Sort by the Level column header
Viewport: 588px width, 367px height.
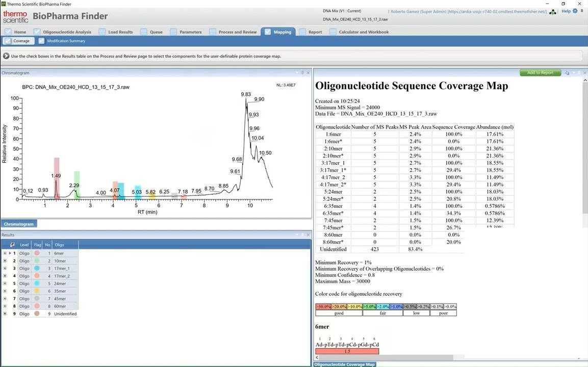(x=24, y=245)
